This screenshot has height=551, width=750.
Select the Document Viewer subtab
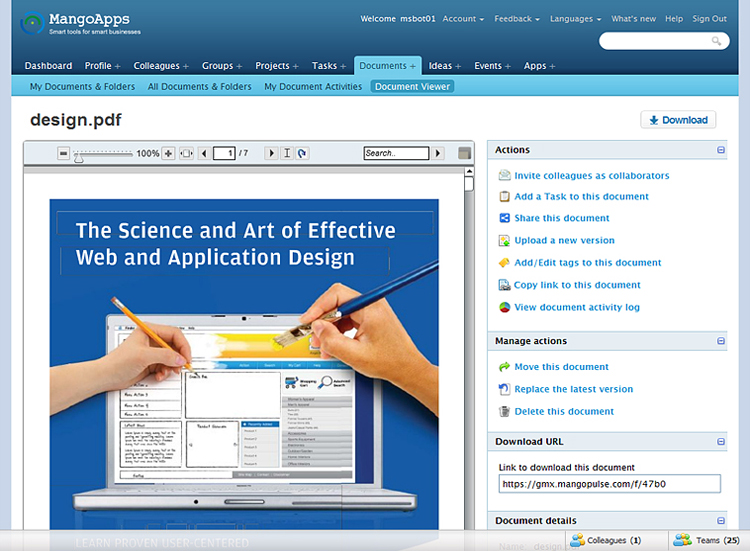(x=412, y=87)
